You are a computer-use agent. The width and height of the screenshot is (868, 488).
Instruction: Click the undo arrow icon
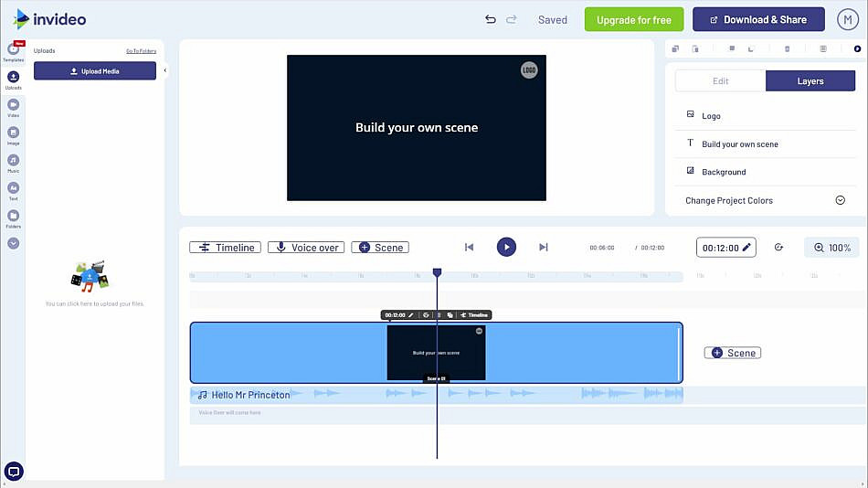pyautogui.click(x=491, y=19)
